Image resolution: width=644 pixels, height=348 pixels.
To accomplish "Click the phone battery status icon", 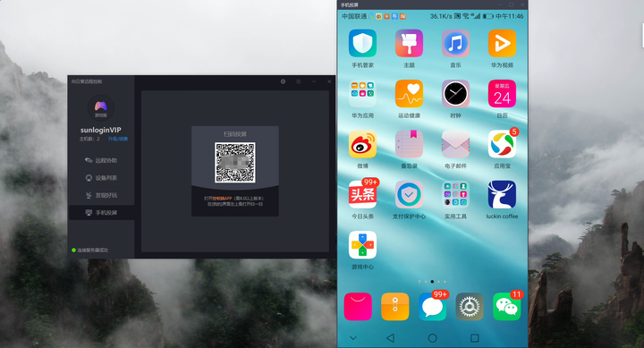I will [488, 16].
